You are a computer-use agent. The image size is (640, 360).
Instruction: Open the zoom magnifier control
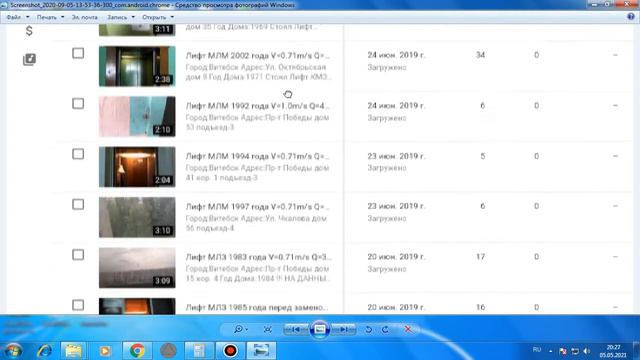tap(241, 329)
